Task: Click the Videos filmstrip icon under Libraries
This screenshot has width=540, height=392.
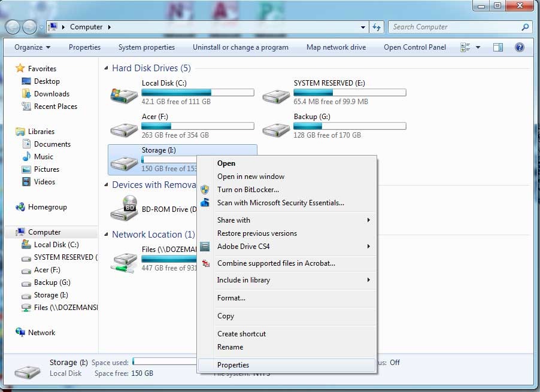Action: pos(26,182)
